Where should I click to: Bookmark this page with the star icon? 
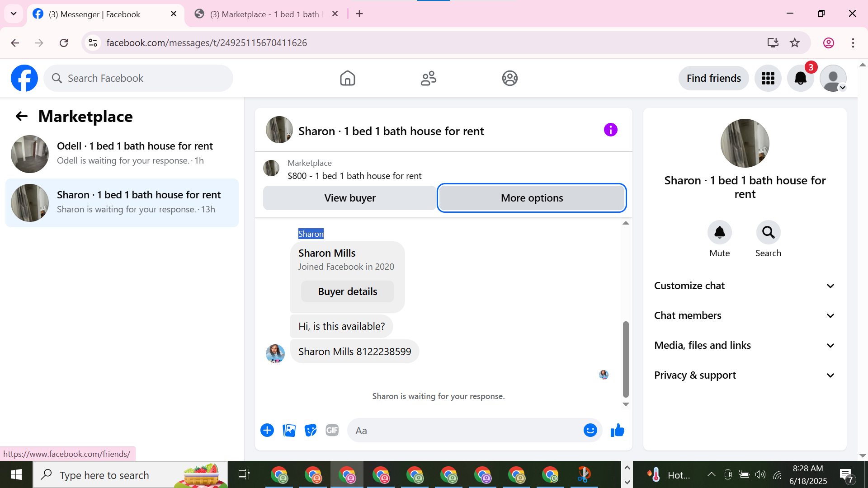[x=795, y=42]
